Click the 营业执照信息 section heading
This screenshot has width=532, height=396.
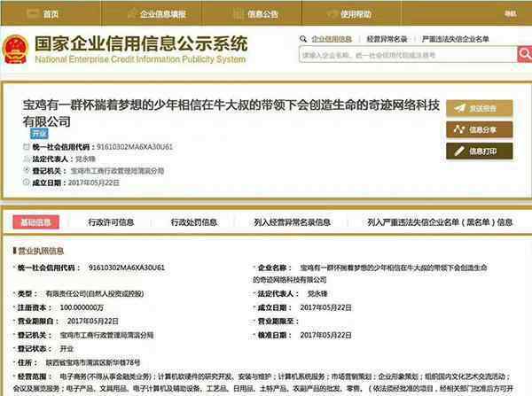coord(41,251)
